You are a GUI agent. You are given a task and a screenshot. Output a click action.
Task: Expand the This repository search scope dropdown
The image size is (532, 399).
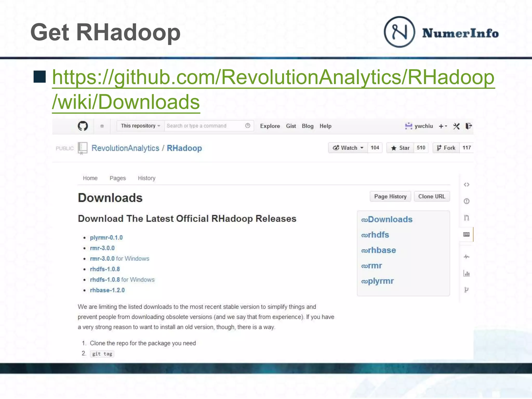pos(141,126)
